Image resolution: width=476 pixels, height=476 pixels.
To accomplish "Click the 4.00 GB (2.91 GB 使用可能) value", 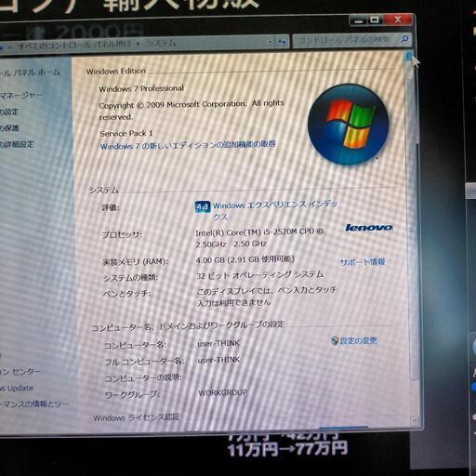I will (x=245, y=259).
